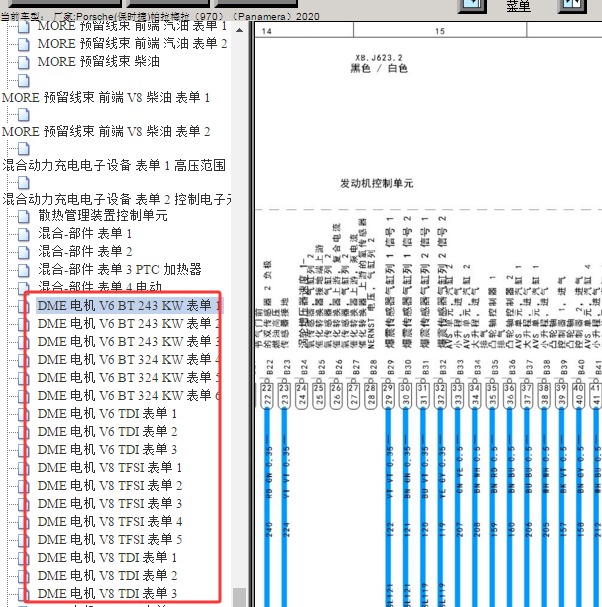Select DME 电机 V6 TDI 表单 2

pos(107,432)
